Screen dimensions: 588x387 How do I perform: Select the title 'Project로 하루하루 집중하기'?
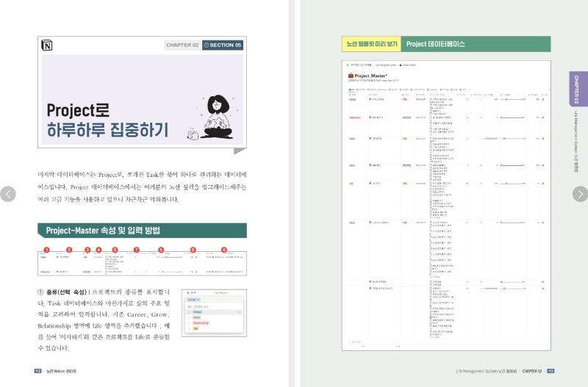[x=107, y=120]
